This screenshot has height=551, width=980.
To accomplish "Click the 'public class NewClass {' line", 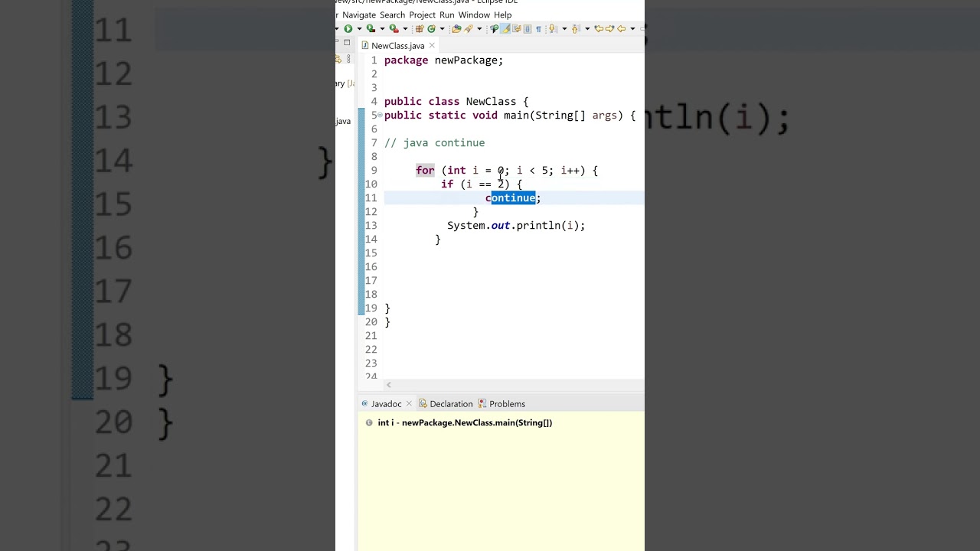I will point(456,102).
